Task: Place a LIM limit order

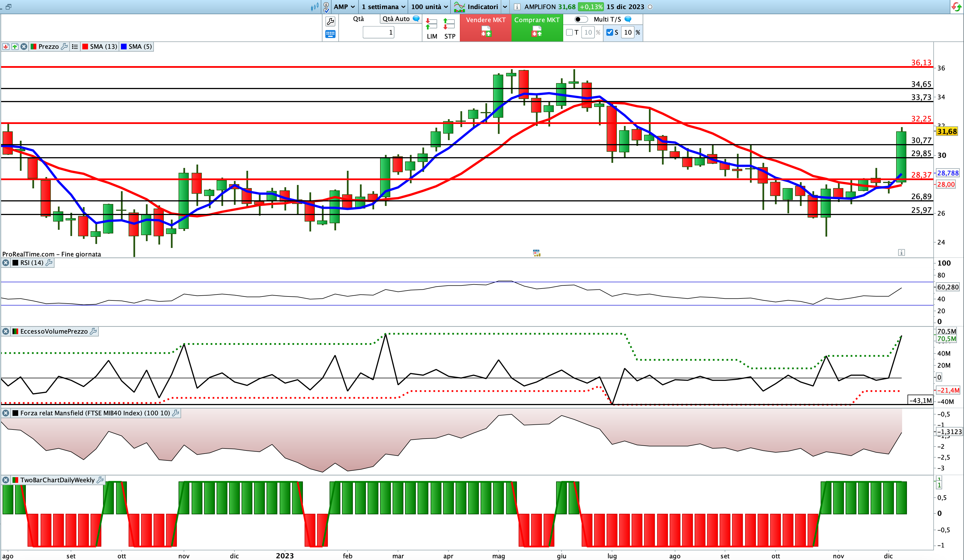Action: tap(432, 29)
